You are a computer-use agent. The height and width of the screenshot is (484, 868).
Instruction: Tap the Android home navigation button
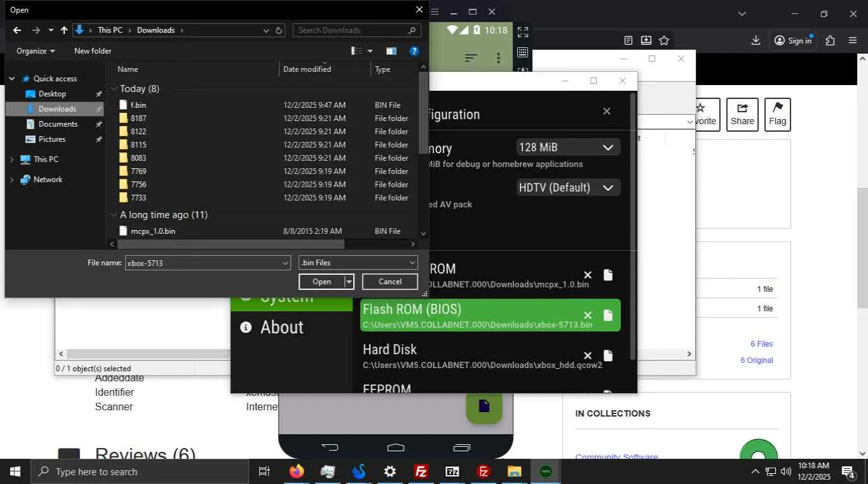[396, 447]
